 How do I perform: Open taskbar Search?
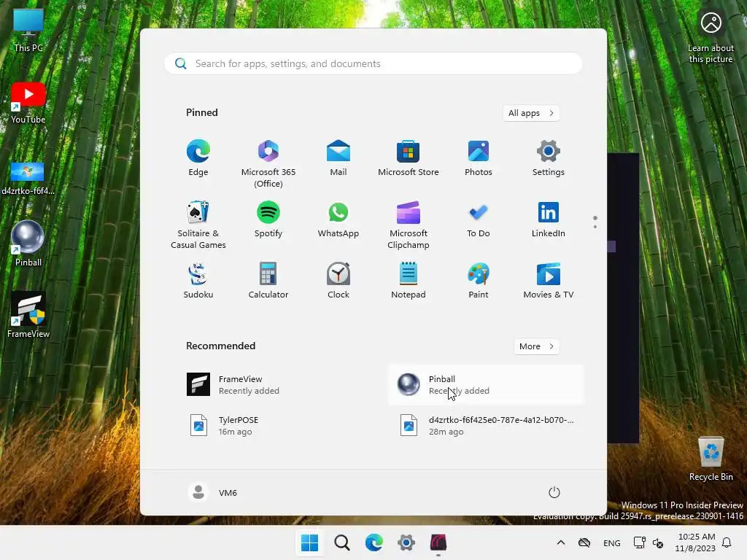(x=341, y=542)
